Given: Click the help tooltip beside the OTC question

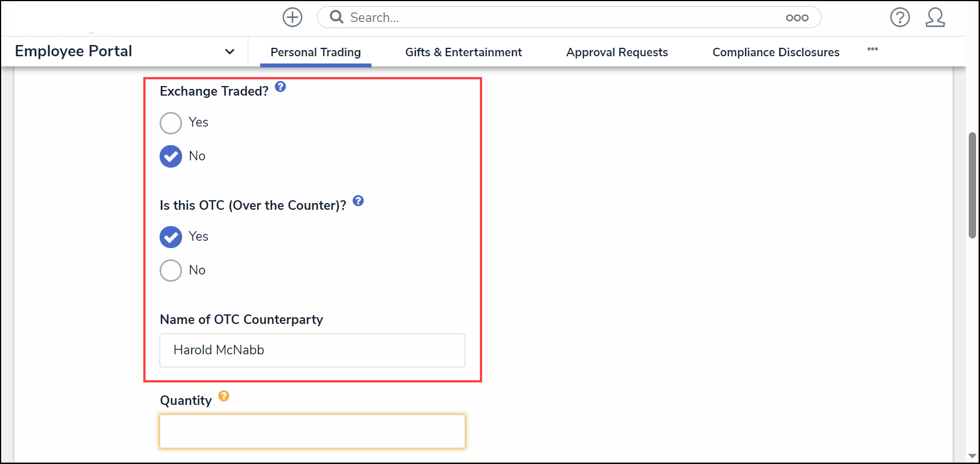Looking at the screenshot, I should click(x=358, y=201).
